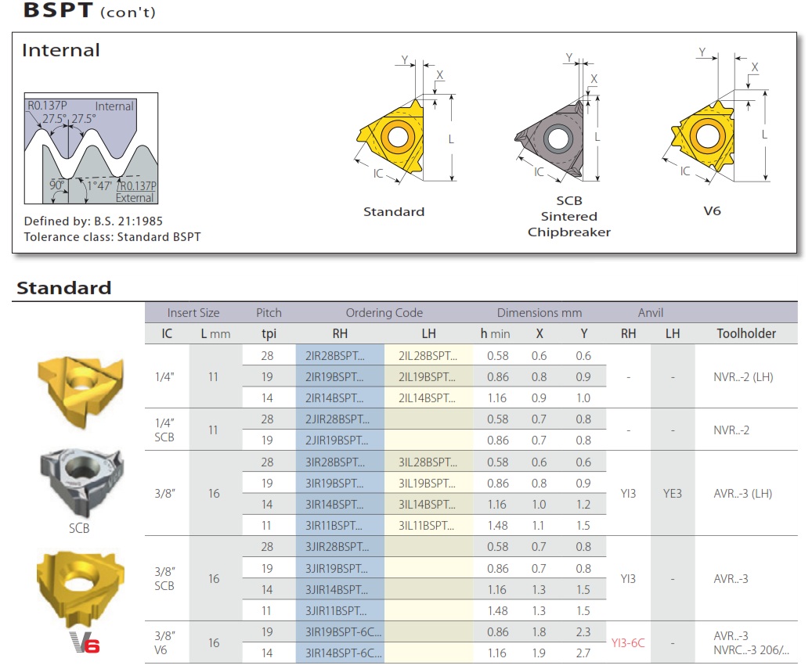Image resolution: width=812 pixels, height=669 pixels.
Task: Click the gold standard insert photo beside the table
Action: [x=81, y=391]
